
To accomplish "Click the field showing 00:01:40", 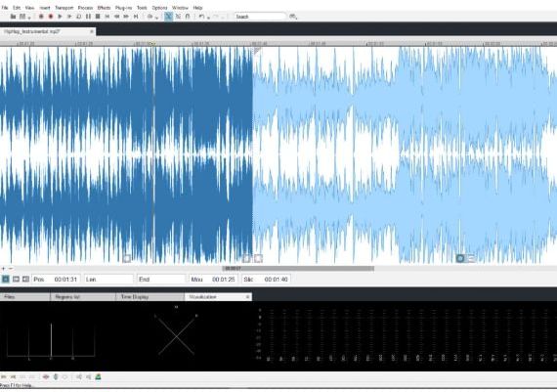I will coord(266,279).
